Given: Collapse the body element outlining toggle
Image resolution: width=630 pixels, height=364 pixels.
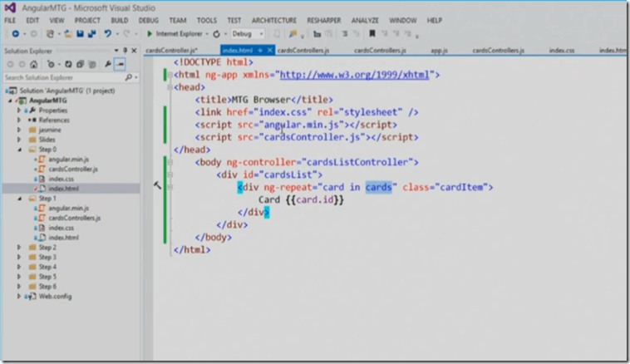Looking at the screenshot, I should pos(170,162).
